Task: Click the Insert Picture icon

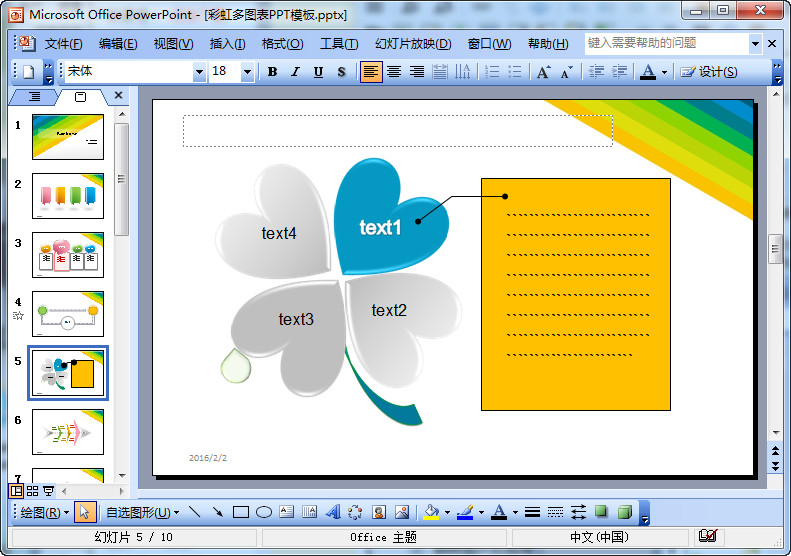Action: [x=401, y=512]
